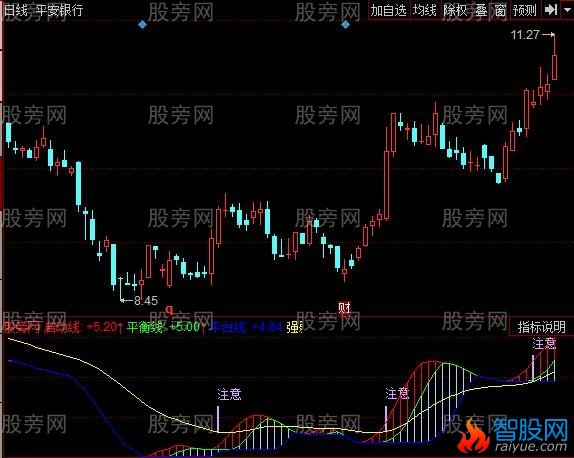Click the second blue diamond marker
The width and height of the screenshot is (574, 458).
click(x=345, y=25)
